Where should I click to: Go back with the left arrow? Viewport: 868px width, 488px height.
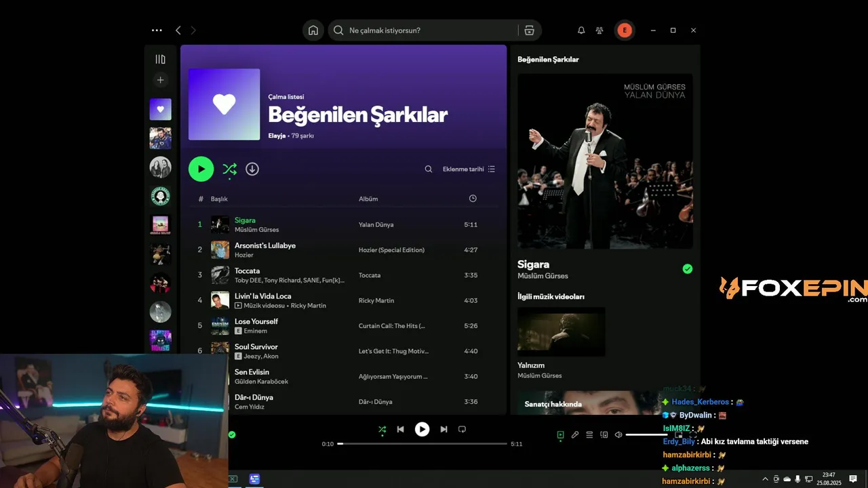coord(178,30)
